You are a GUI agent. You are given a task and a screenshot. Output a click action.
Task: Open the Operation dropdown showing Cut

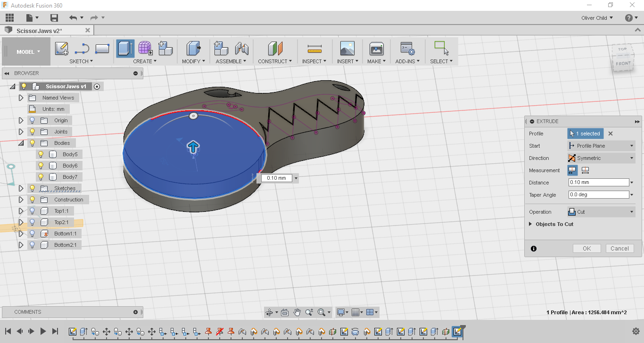click(601, 212)
